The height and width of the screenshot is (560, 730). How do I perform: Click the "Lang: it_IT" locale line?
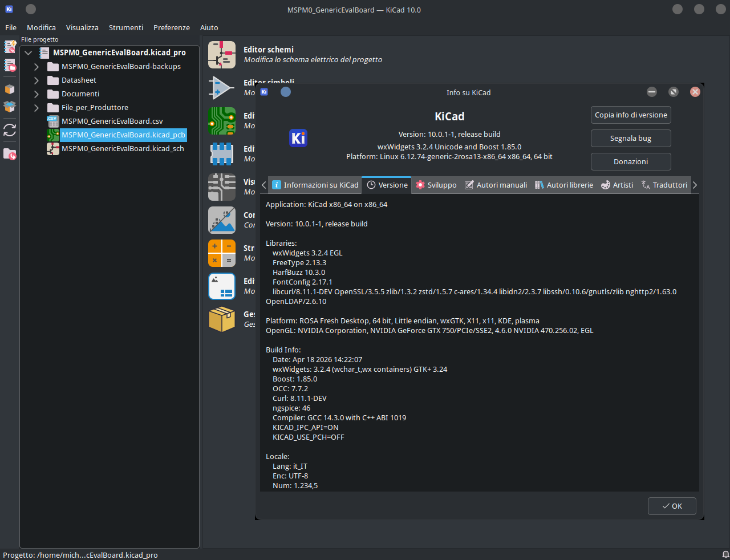pyautogui.click(x=290, y=466)
